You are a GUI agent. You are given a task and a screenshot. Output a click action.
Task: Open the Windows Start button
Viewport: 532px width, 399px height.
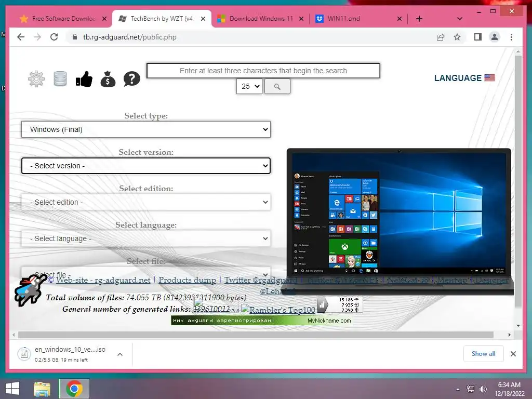(12, 389)
